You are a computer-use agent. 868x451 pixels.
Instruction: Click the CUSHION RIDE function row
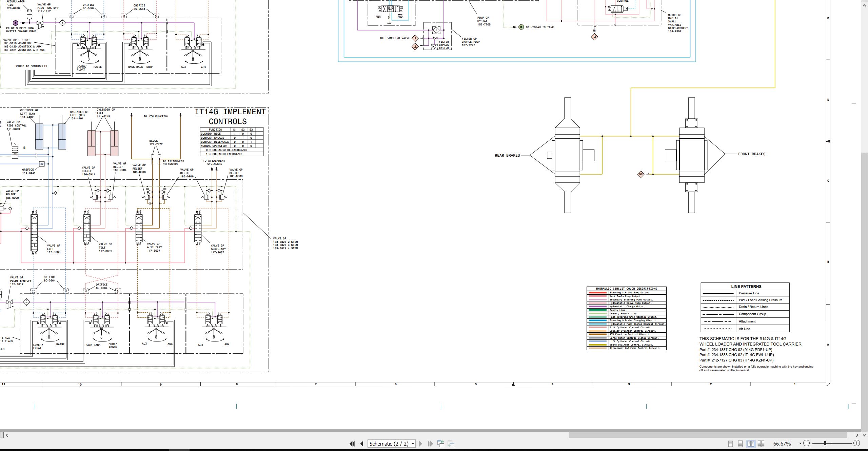coord(232,134)
